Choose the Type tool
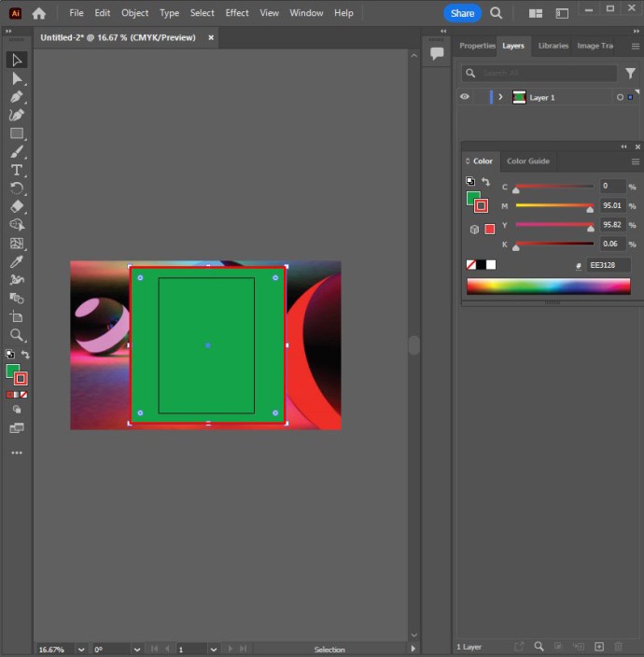This screenshot has width=644, height=657. tap(17, 170)
